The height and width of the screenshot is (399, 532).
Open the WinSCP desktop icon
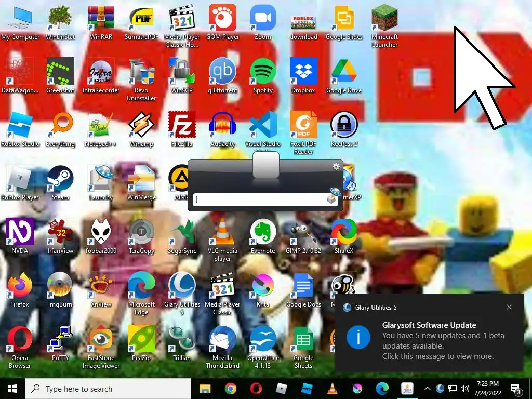tap(182, 76)
